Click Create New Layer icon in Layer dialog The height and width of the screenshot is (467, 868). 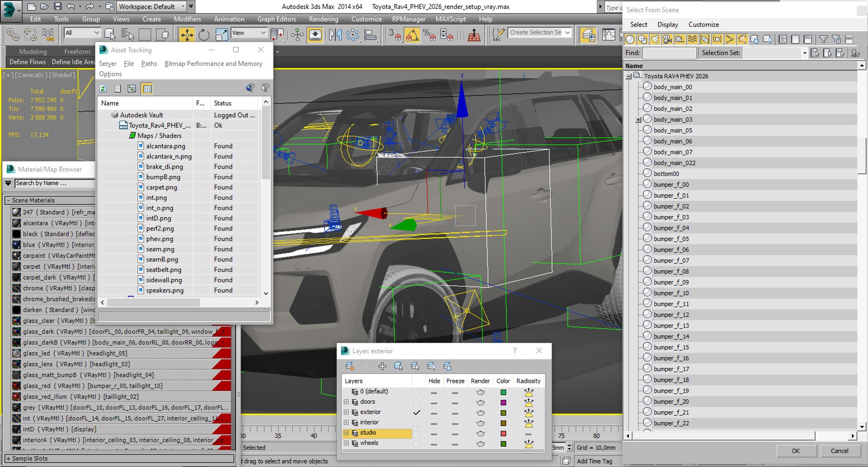[x=349, y=366]
